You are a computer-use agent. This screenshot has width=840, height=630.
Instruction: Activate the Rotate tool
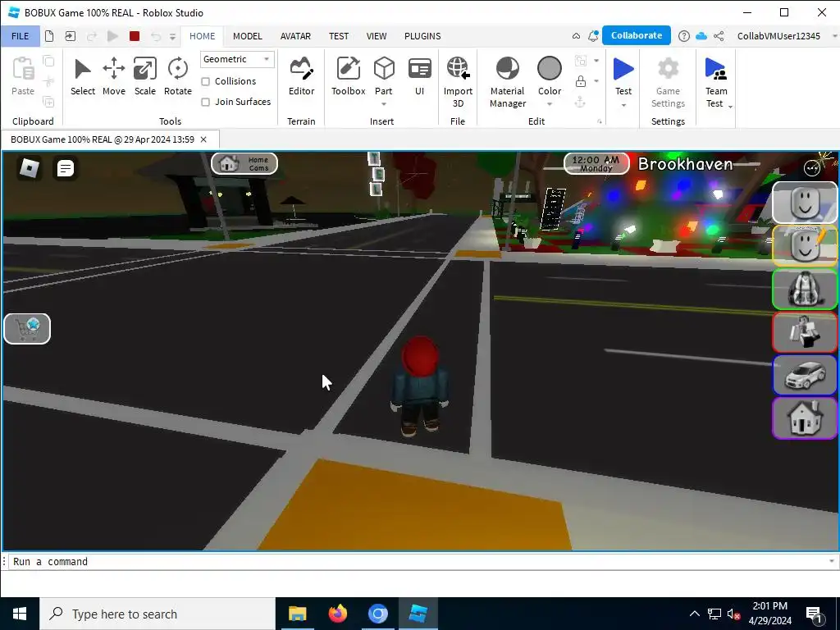[x=178, y=77]
